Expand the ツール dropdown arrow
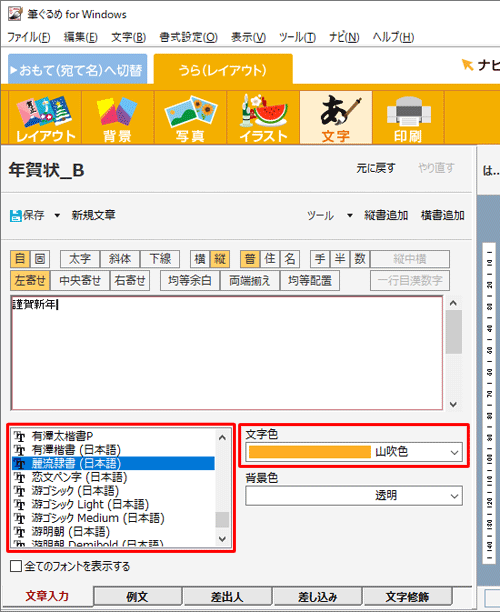This screenshot has width=500, height=612. 350,215
